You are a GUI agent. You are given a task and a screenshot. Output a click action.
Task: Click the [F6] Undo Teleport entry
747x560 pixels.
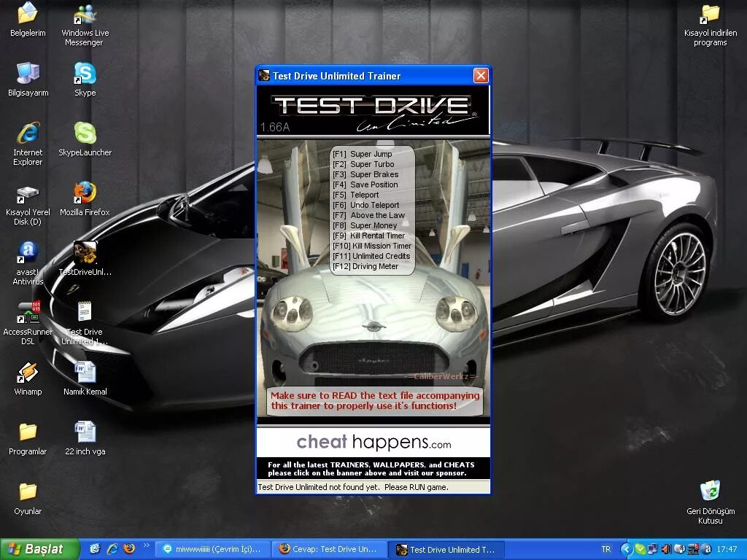(366, 205)
